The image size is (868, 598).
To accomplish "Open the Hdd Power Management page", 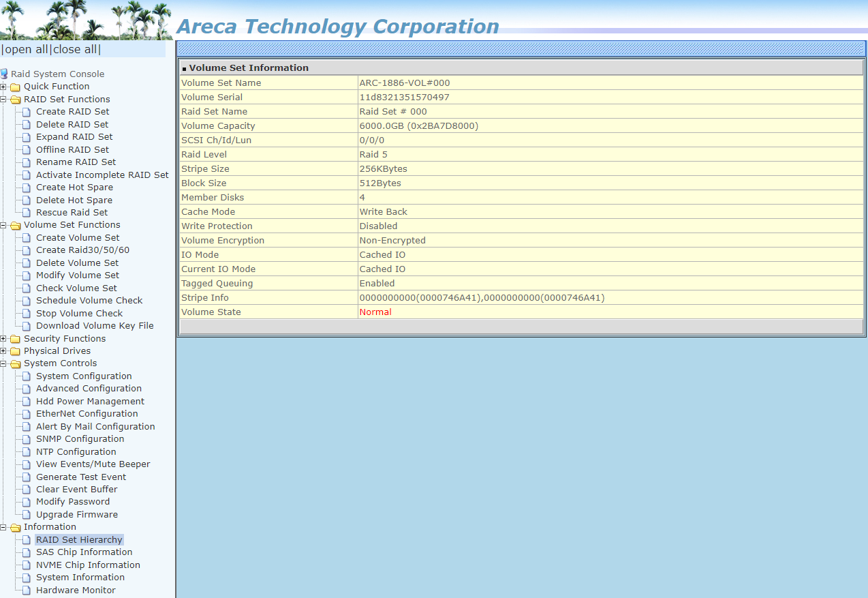I will (90, 402).
